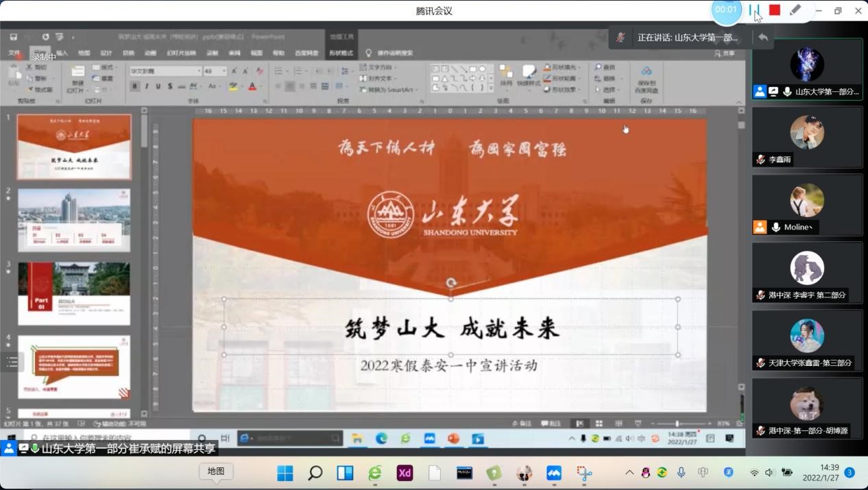Toggle underline formatting in the ribbon
The height and width of the screenshot is (490, 868).
[158, 86]
